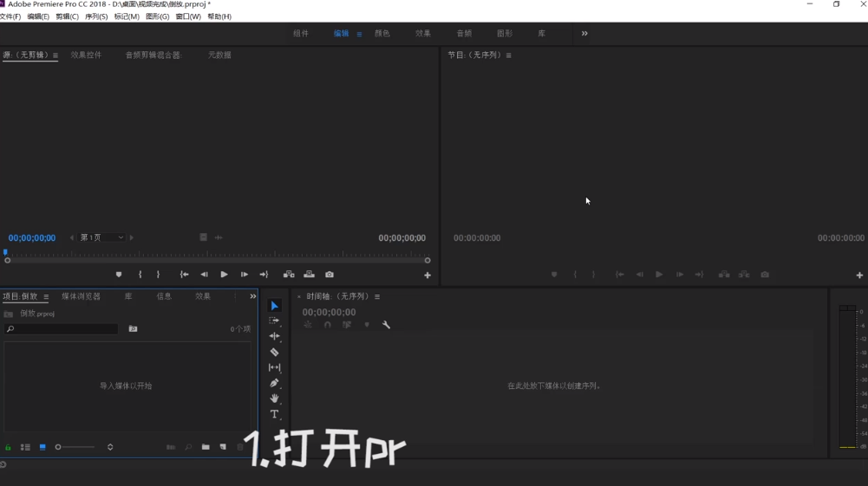Open Source page selector dropdown
868x486 pixels.
point(101,237)
